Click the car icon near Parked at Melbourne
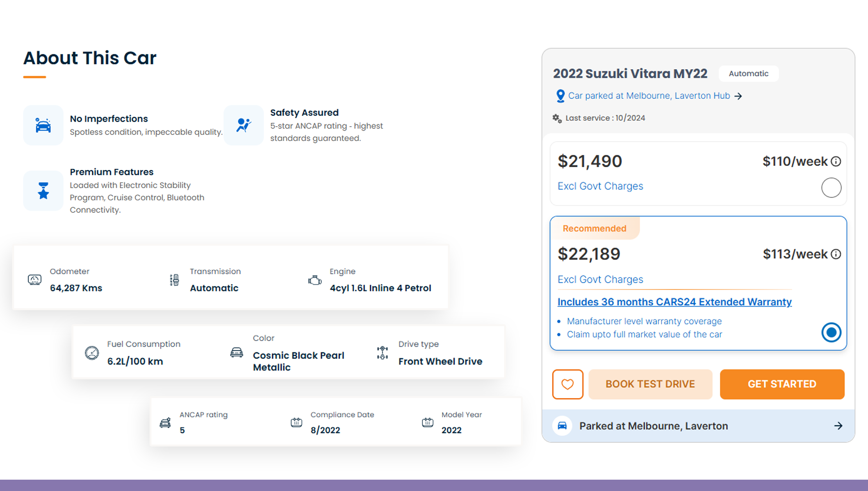Viewport: 868px width, 491px height. (x=562, y=426)
